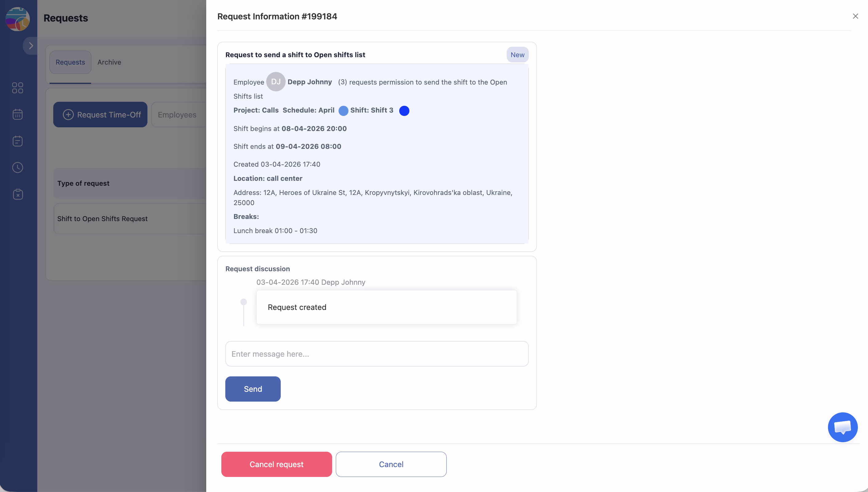Close the Request Information panel

[855, 16]
